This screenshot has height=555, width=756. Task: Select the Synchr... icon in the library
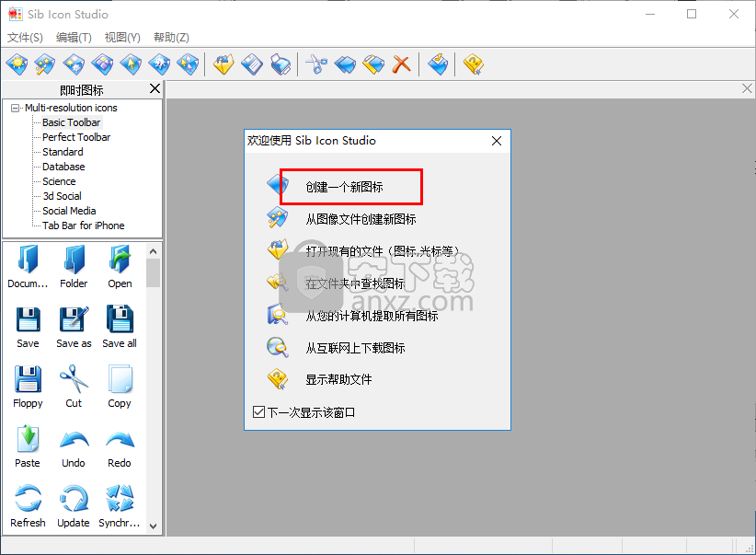[x=120, y=506]
